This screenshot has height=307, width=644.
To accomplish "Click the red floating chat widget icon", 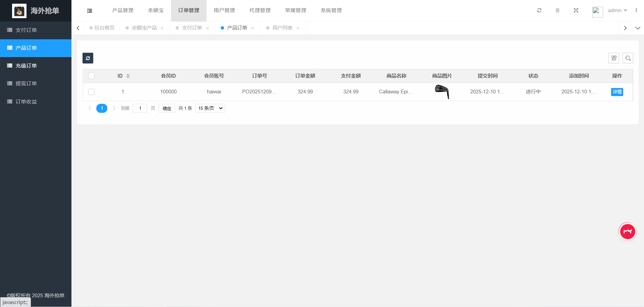I will [627, 231].
